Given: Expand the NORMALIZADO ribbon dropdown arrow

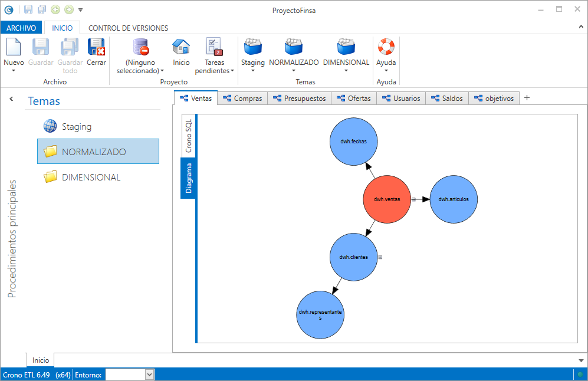Looking at the screenshot, I should coord(294,71).
